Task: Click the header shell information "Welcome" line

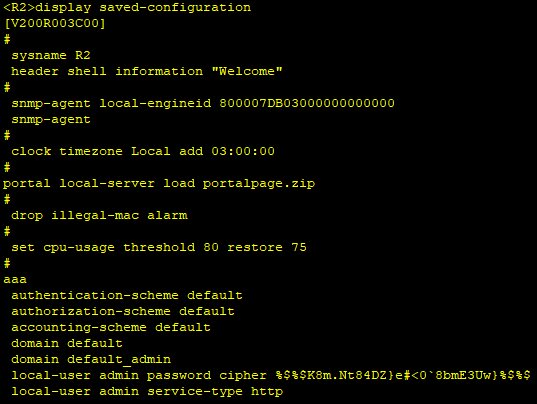Action: click(x=147, y=71)
